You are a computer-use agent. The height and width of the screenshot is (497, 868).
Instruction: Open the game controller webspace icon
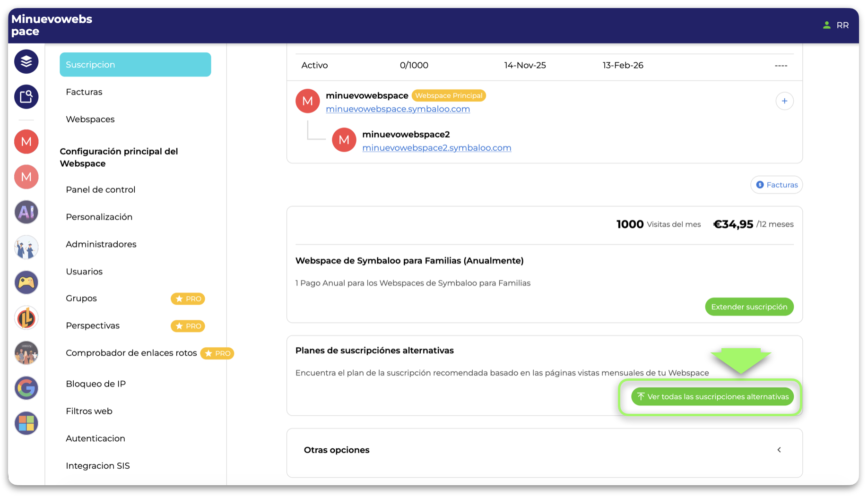coord(26,283)
